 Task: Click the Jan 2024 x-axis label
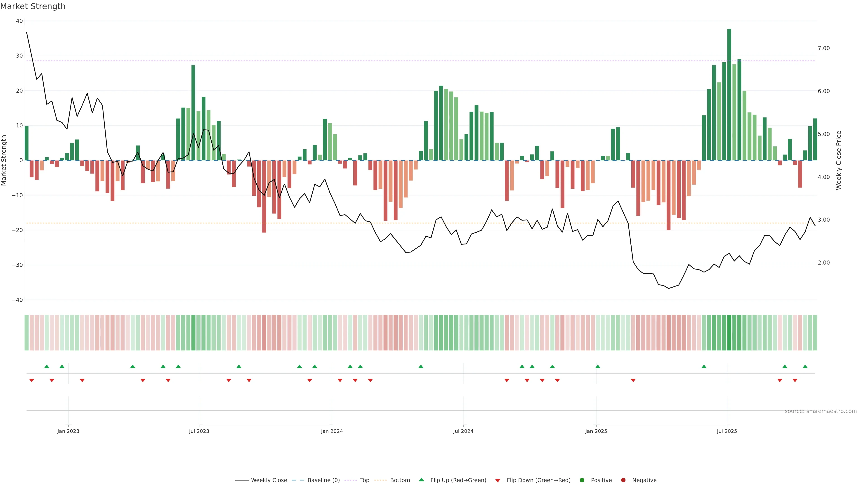pyautogui.click(x=332, y=431)
